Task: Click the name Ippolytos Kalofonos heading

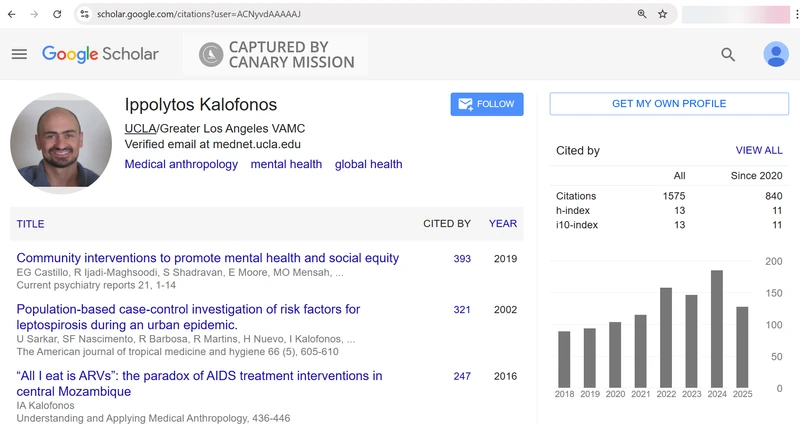Action: pos(201,105)
